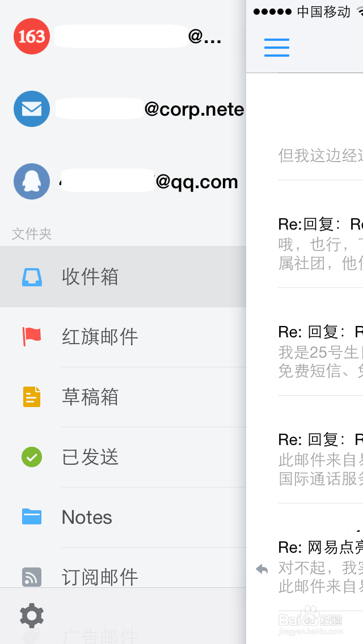Select the corp.nete envelope account icon
The image size is (363, 644).
click(x=32, y=109)
